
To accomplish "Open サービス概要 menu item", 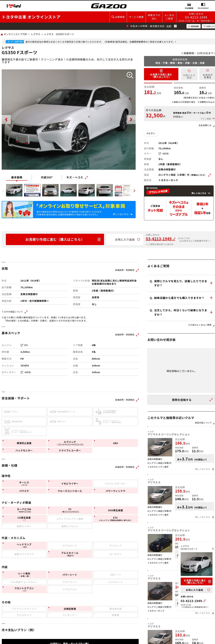I will pos(136,17).
